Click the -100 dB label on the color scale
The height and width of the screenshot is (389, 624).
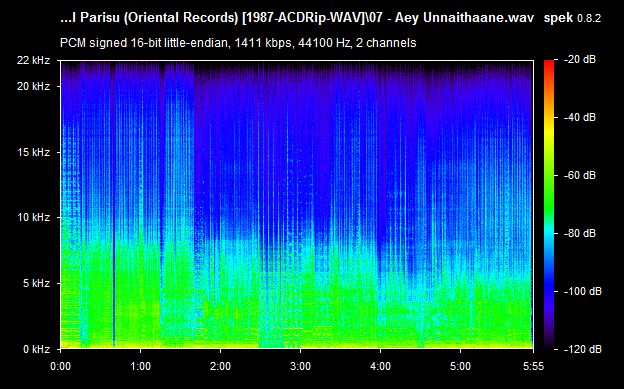coord(583,291)
